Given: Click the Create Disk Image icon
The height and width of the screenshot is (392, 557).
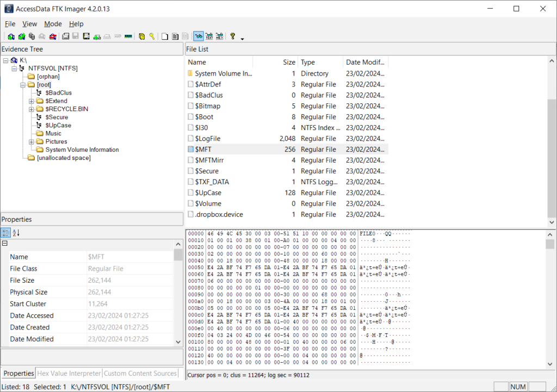Looking at the screenshot, I should [x=66, y=36].
